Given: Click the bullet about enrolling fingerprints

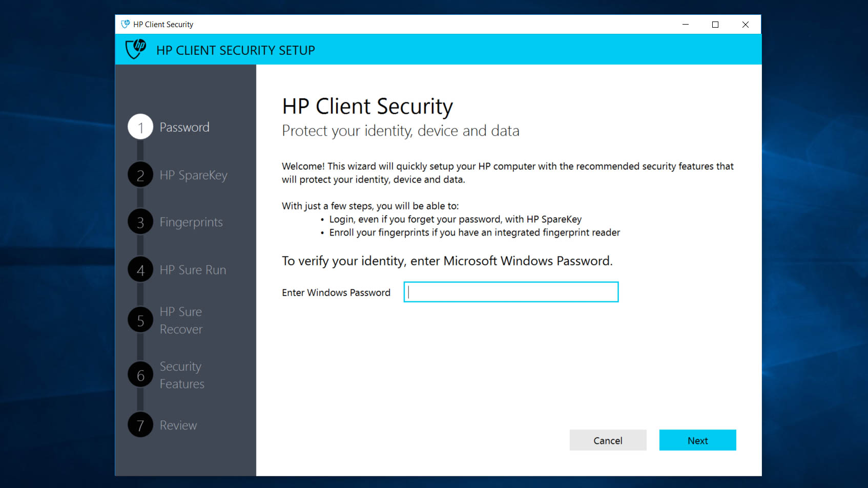Looking at the screenshot, I should pyautogui.click(x=474, y=232).
